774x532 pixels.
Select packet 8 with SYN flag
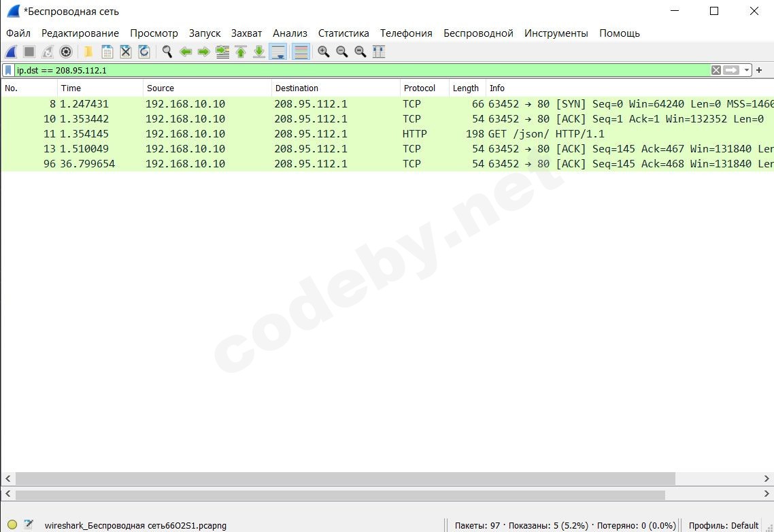(387, 103)
